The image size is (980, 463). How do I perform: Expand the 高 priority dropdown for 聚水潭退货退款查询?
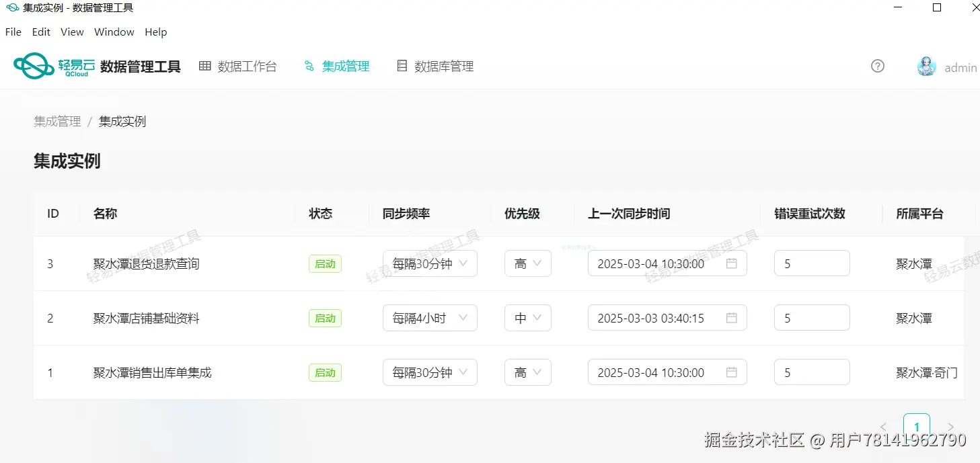click(527, 263)
